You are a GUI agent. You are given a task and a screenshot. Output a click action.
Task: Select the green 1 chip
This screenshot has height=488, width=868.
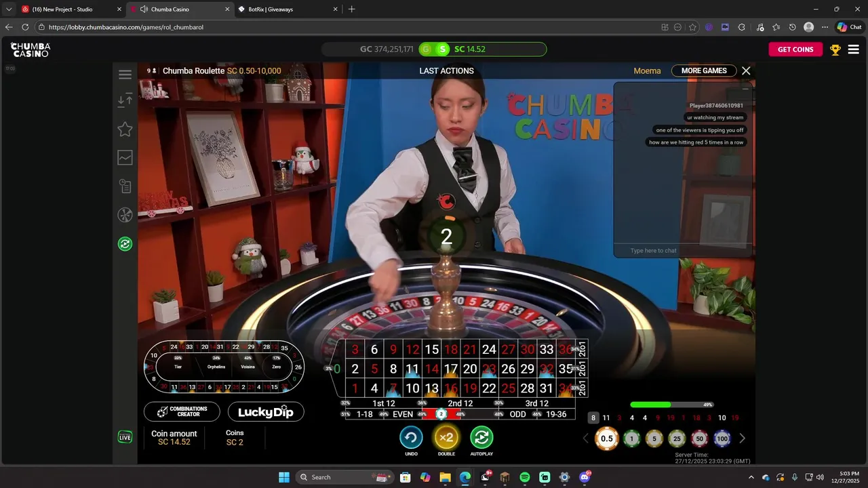pyautogui.click(x=632, y=439)
